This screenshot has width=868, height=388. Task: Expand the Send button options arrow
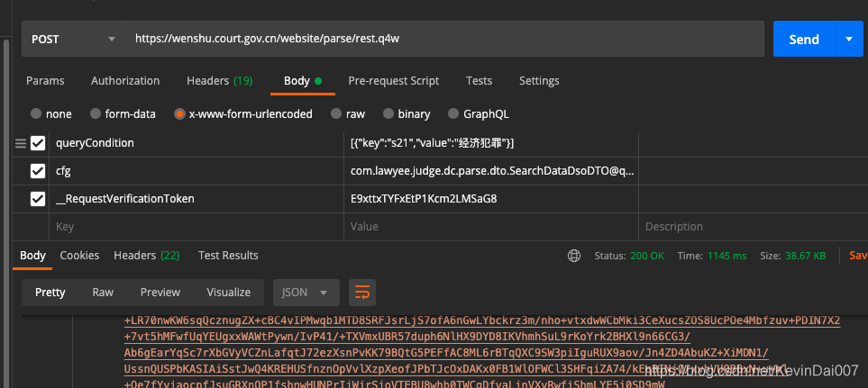point(849,40)
